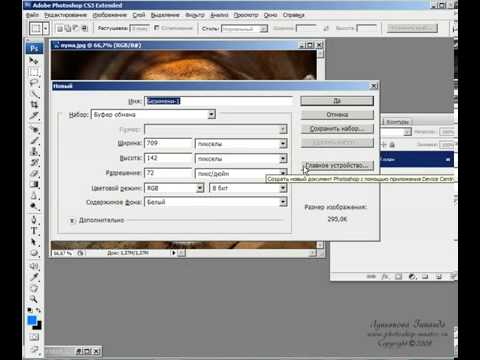Click the Да confirm button

click(337, 101)
